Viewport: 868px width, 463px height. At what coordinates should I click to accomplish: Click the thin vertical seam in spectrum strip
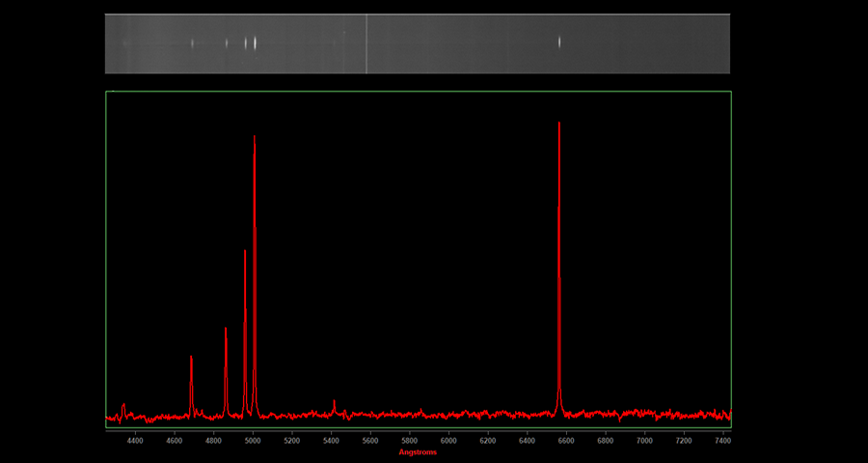coord(366,43)
